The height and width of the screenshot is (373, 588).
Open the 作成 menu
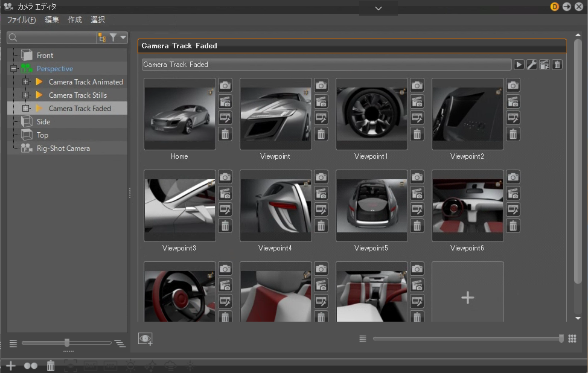75,20
